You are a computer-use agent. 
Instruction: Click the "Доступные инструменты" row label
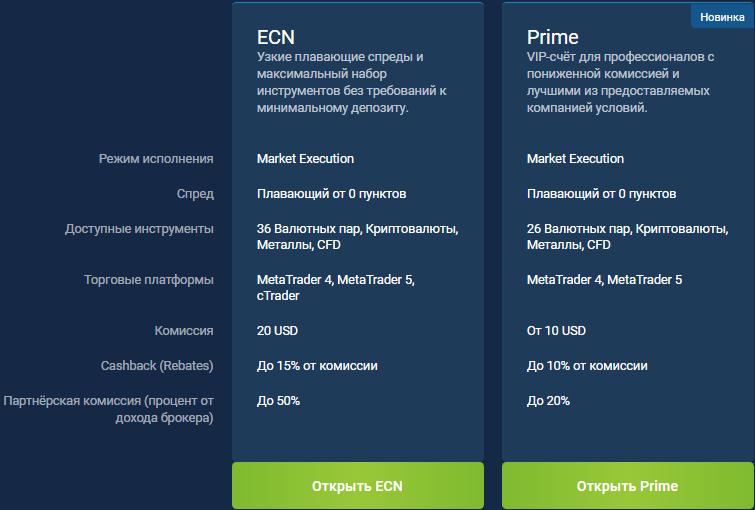pos(140,229)
